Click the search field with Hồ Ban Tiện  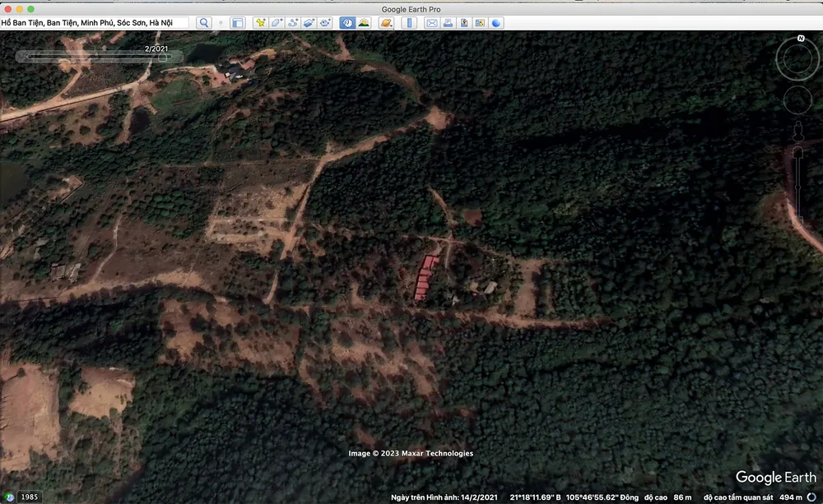pos(95,23)
